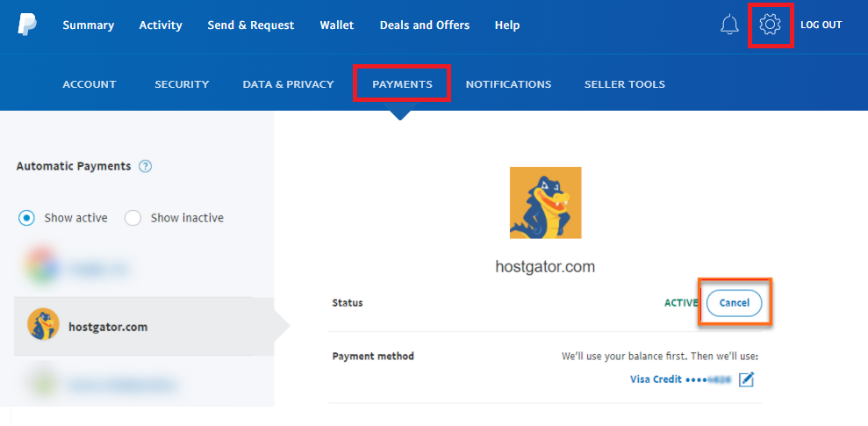Click the Payment method label
This screenshot has height=426, width=868.
pyautogui.click(x=373, y=357)
